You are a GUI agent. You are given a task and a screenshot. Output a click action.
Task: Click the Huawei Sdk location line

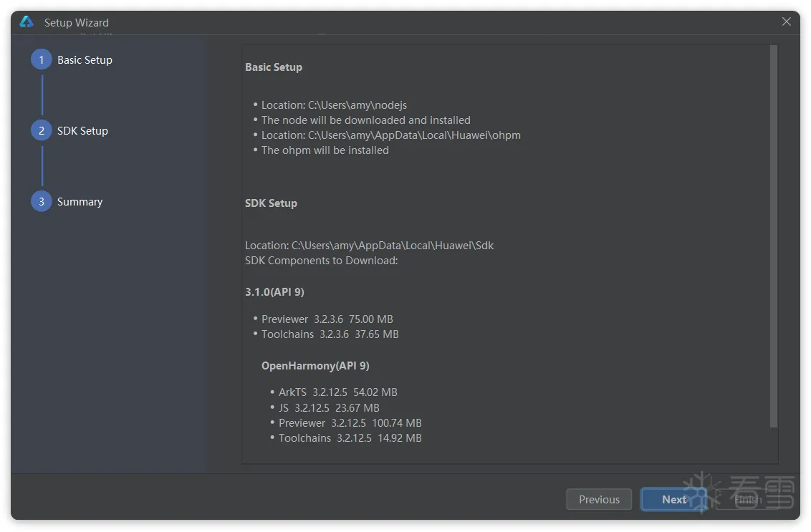click(x=369, y=246)
